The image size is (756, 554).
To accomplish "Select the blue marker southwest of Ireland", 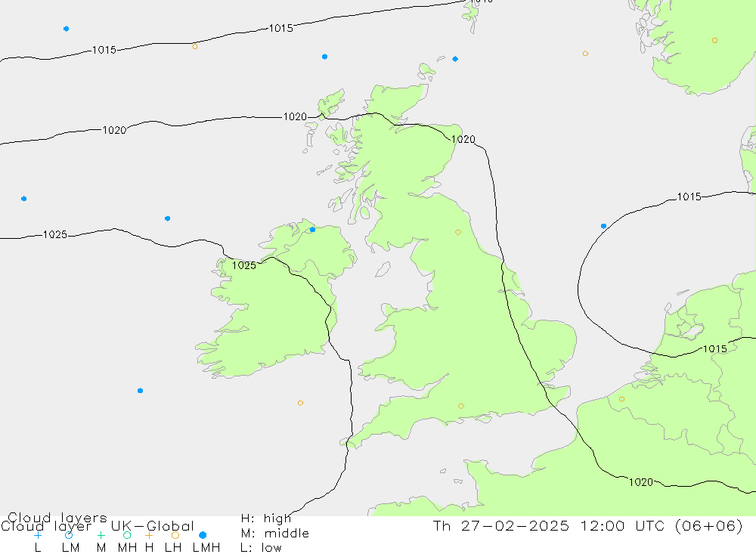I will (141, 391).
